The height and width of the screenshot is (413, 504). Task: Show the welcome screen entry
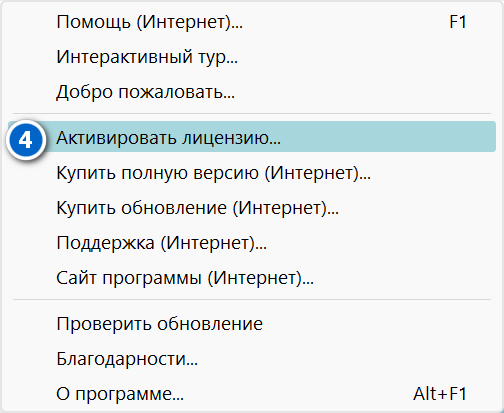click(x=252, y=92)
